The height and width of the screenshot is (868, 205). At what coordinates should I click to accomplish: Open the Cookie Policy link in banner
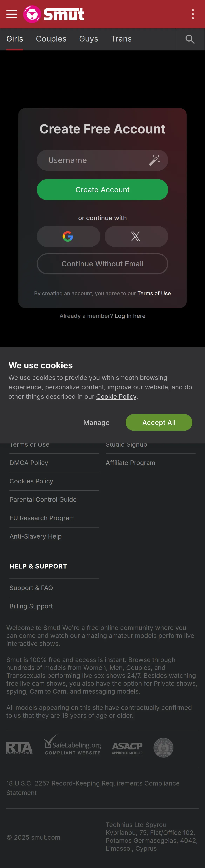point(116,397)
